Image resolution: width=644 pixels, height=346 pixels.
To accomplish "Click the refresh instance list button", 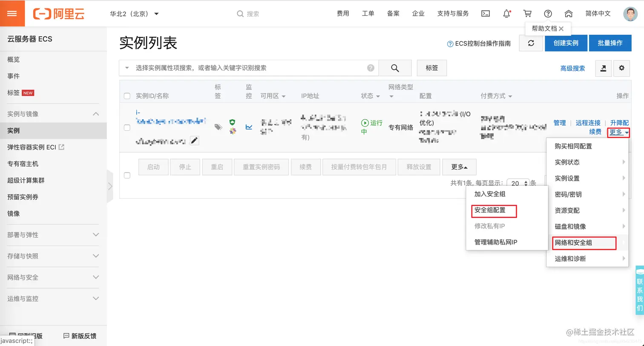I will 531,43.
